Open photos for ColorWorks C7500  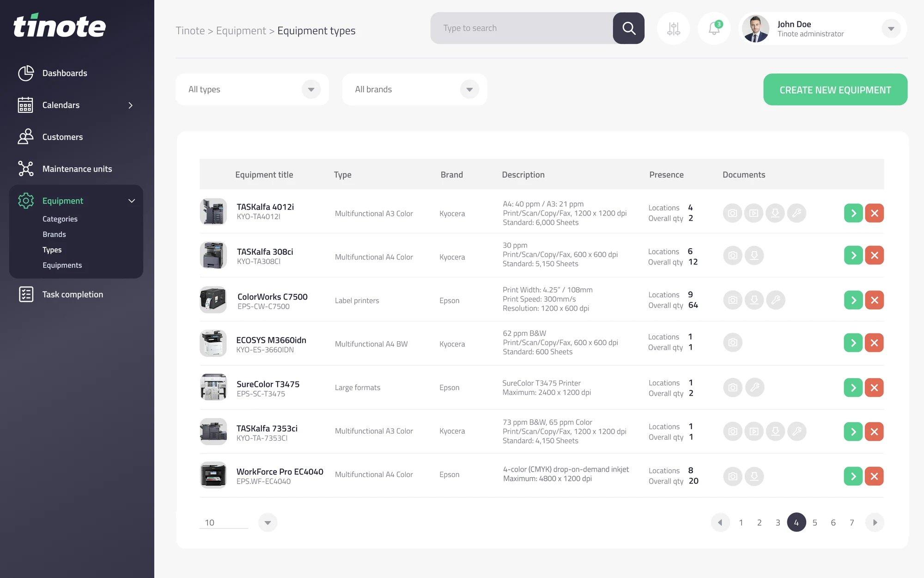[x=733, y=300]
